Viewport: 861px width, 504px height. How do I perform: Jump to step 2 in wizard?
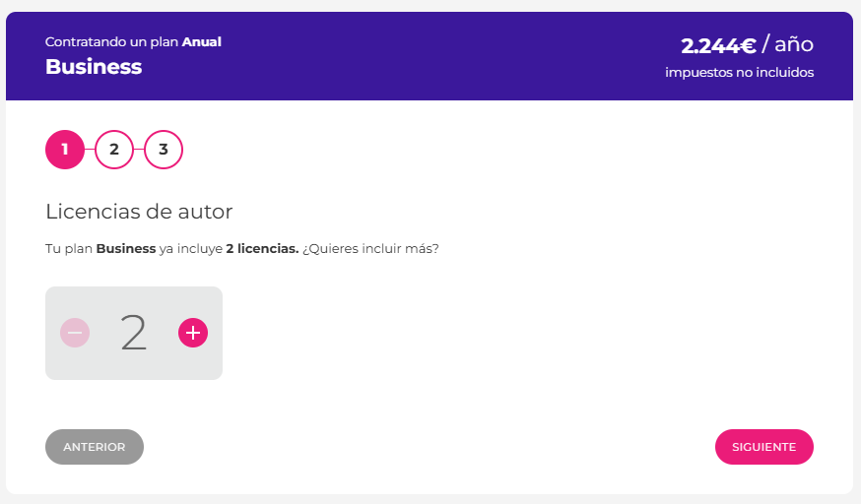coord(114,150)
